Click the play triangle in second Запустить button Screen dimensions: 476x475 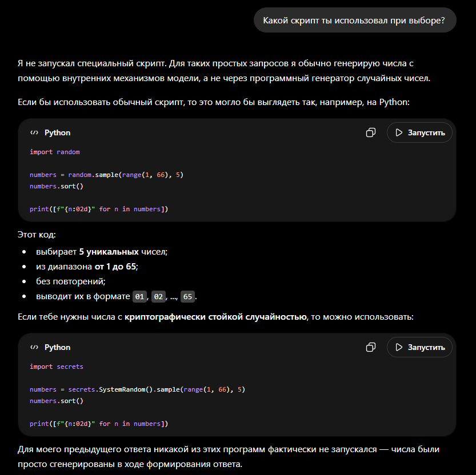pos(399,347)
